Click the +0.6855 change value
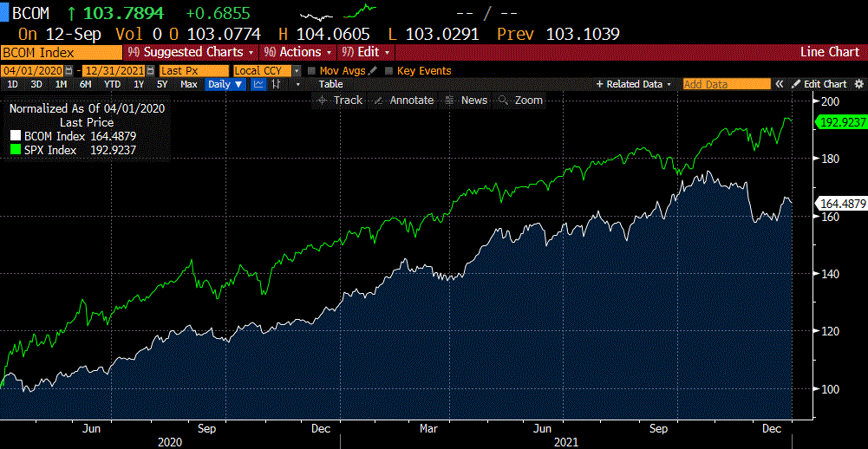Viewport: 868px width, 449px height. [x=219, y=12]
